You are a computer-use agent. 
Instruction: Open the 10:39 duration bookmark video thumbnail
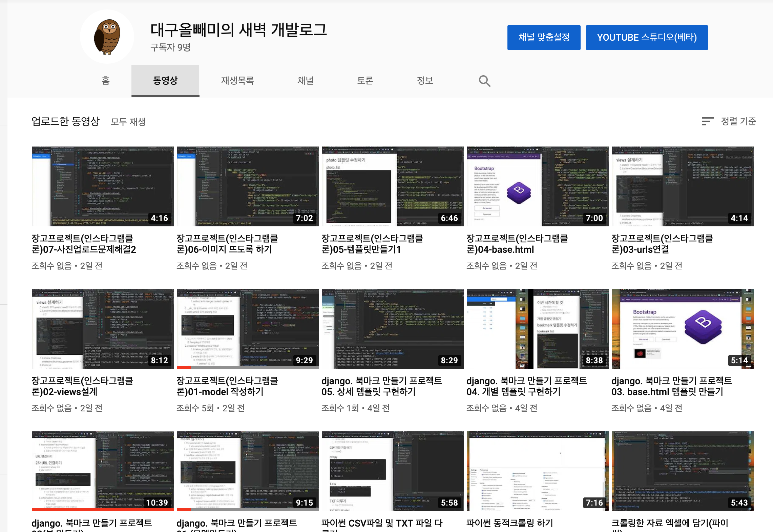[103, 471]
